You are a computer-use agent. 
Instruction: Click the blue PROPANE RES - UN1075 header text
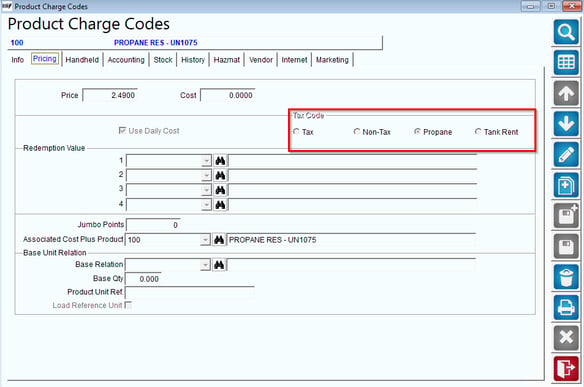point(156,42)
